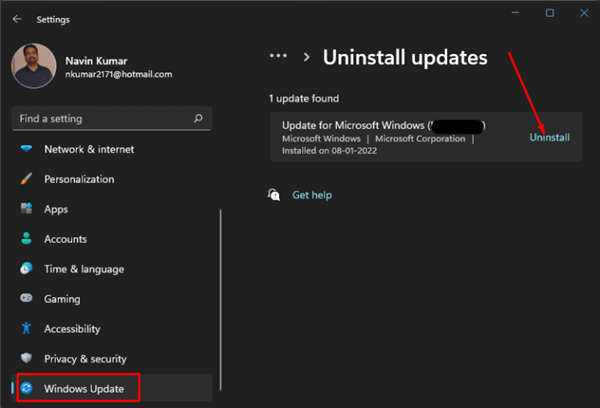The image size is (600, 408).
Task: Click the Installed on 08-01-2022 text
Action: (329, 151)
